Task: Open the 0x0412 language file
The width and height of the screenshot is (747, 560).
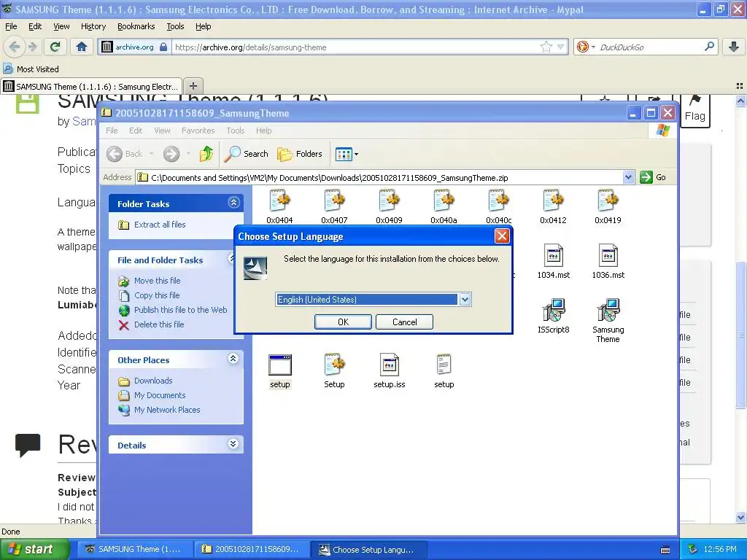Action: tap(553, 206)
